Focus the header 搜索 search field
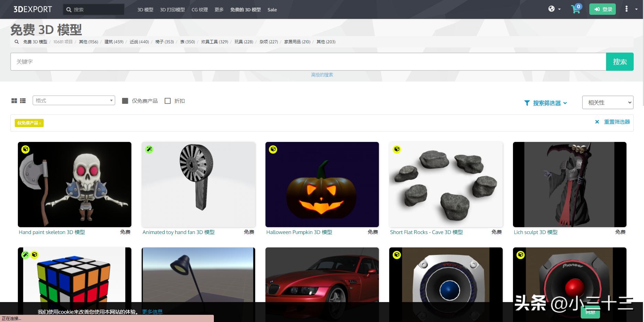 [94, 10]
